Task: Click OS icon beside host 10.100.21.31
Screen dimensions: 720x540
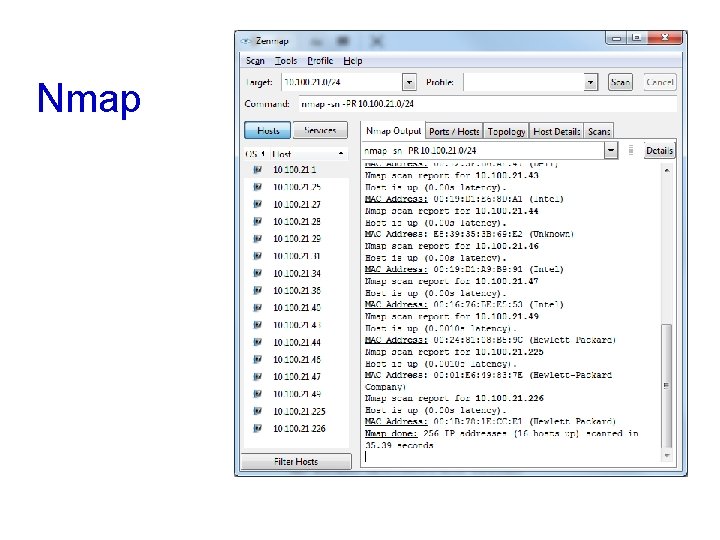Action: pyautogui.click(x=258, y=256)
